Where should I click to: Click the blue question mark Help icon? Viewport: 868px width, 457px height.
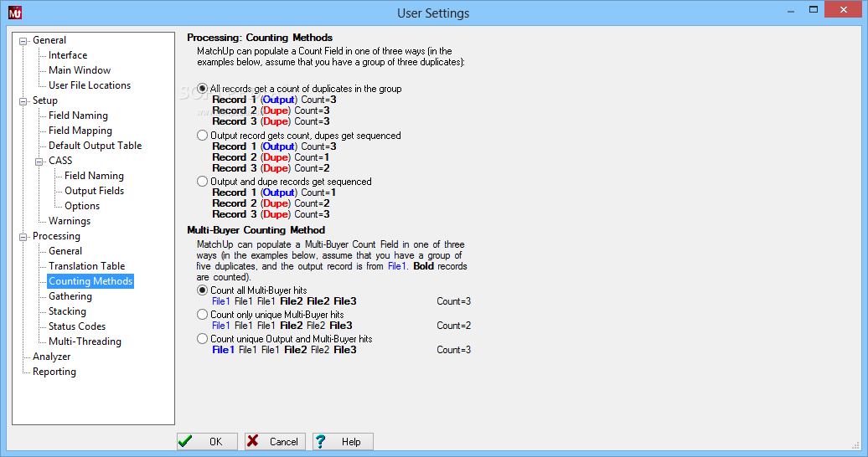pyautogui.click(x=321, y=441)
